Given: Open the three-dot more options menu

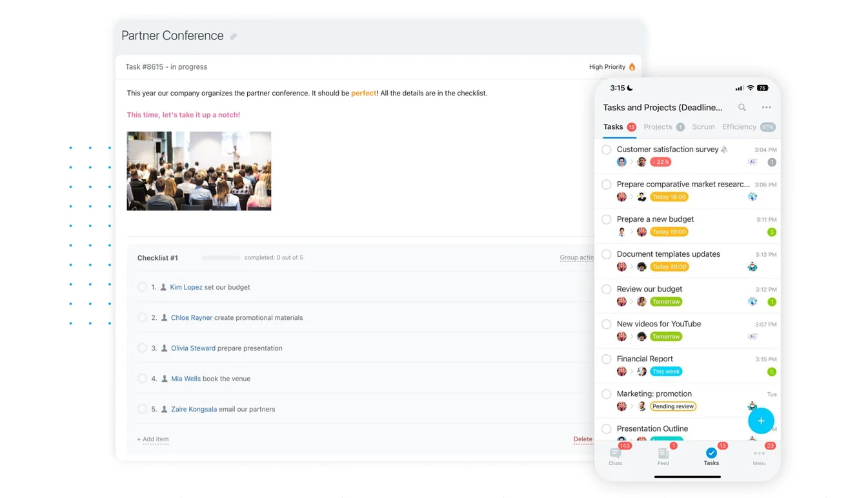Looking at the screenshot, I should (x=766, y=107).
